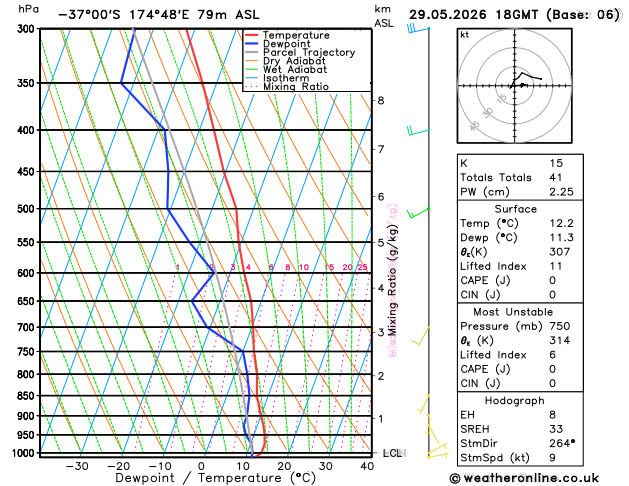Click the teal wind barb at 400 hPa
629x486 pixels.
tap(418, 131)
